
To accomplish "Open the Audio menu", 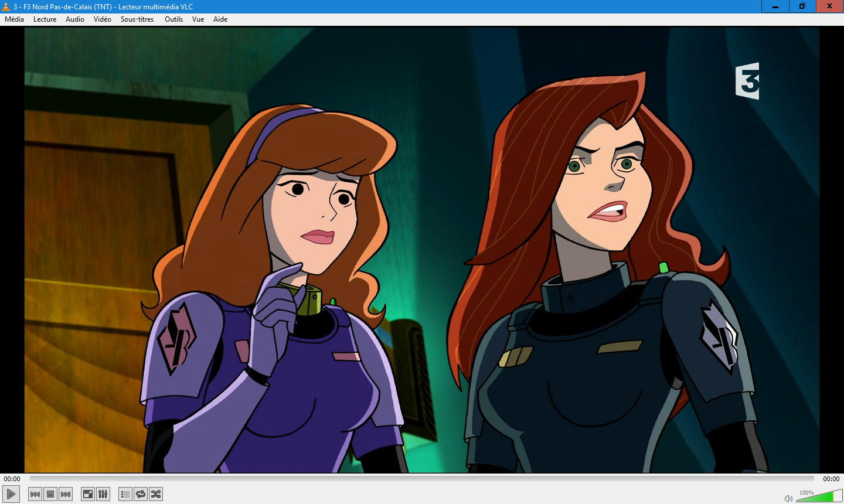I will tap(75, 19).
